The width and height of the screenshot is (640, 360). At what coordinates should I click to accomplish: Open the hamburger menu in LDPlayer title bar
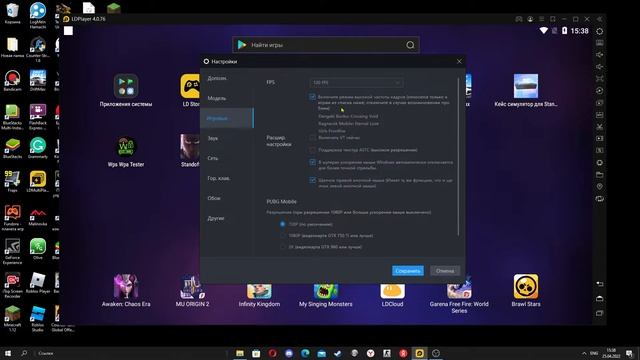click(542, 19)
